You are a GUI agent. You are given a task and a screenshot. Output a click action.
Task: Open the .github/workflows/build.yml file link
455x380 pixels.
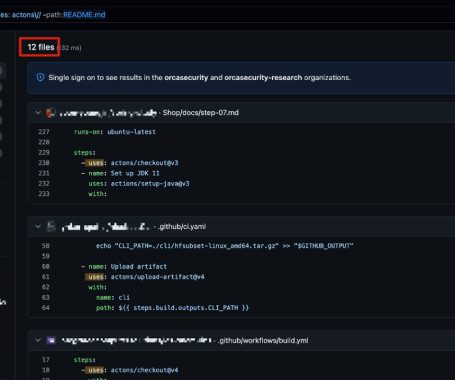coord(264,340)
